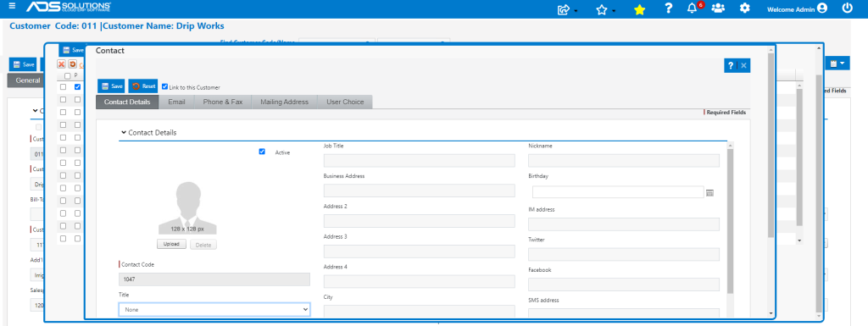Viewport: 868px width, 326px height.
Task: Click the power logout icon
Action: pyautogui.click(x=847, y=8)
